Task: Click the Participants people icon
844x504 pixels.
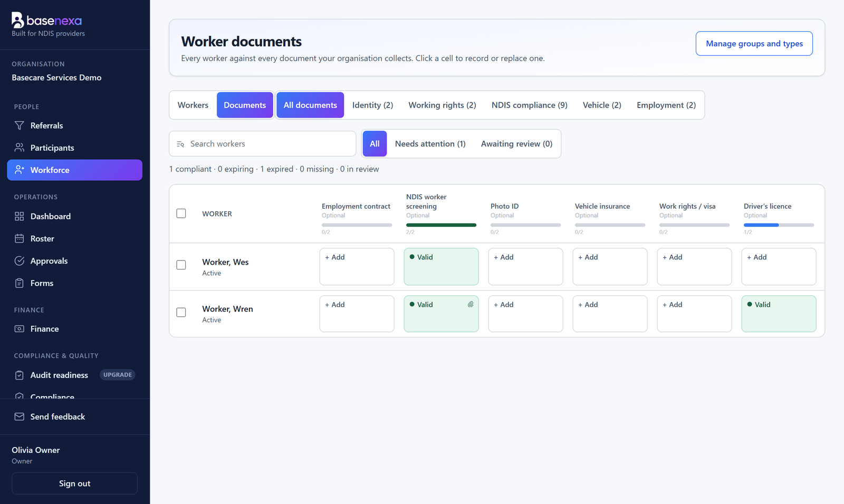Action: click(x=20, y=148)
